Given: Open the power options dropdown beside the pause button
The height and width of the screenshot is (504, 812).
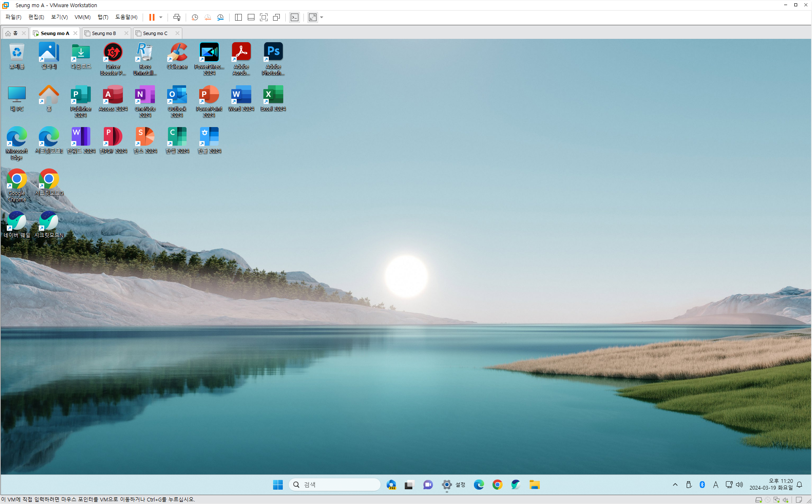Looking at the screenshot, I should (x=161, y=17).
